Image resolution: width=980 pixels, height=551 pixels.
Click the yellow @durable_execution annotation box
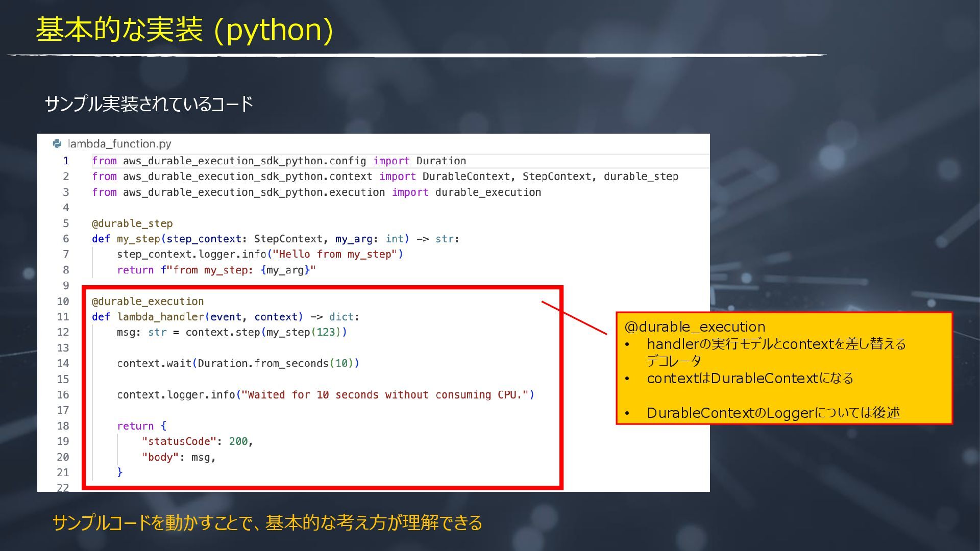tap(784, 368)
